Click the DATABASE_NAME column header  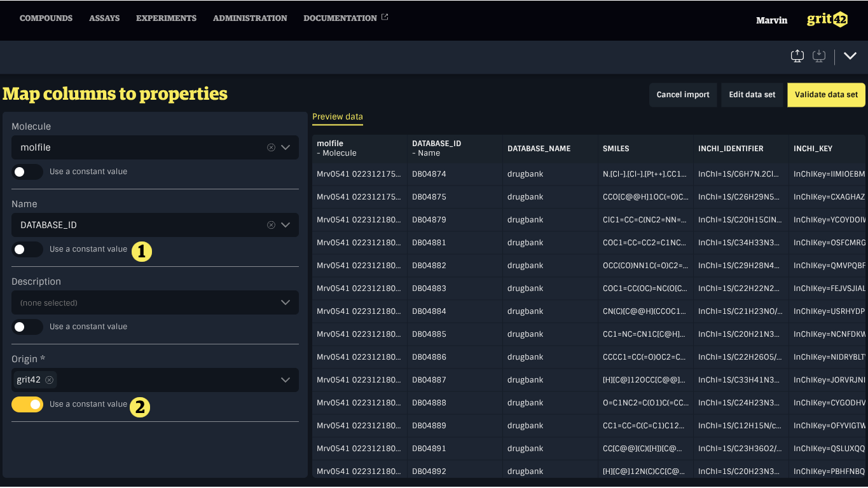pyautogui.click(x=550, y=148)
